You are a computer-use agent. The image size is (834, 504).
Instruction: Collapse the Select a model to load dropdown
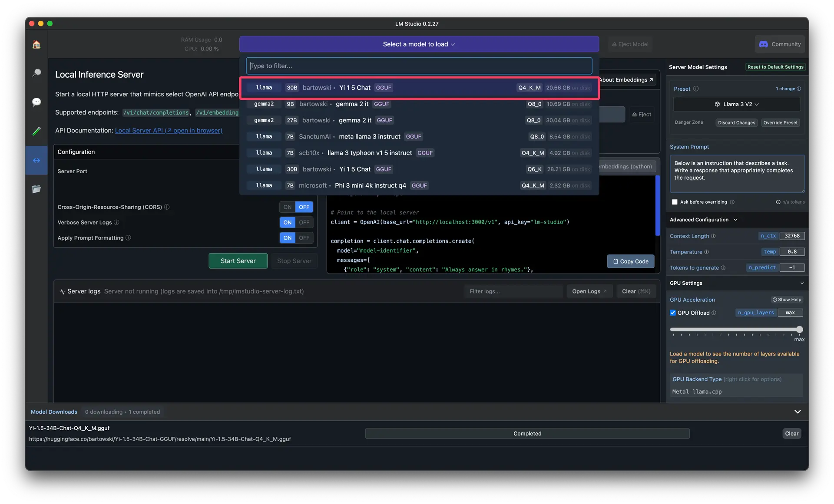pos(419,44)
